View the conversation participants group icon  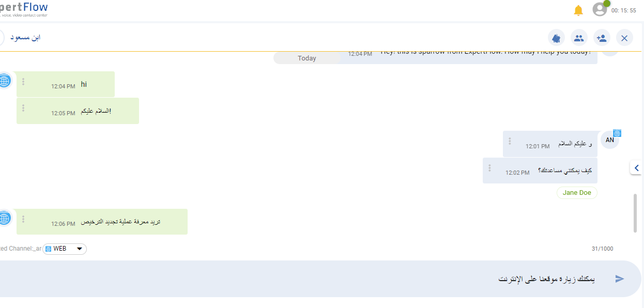579,38
